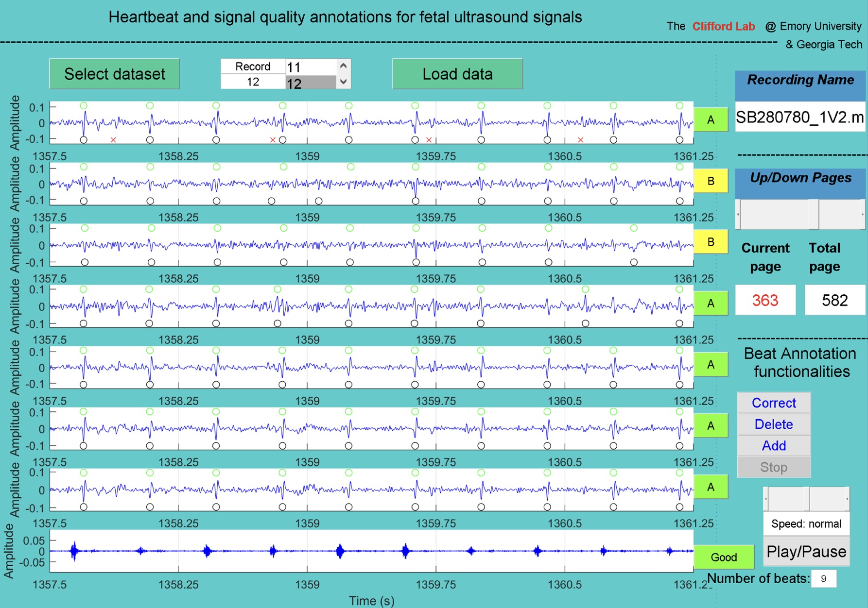Click right arrow of Up/Down Pages slider
The height and width of the screenshot is (608, 868).
point(863,214)
